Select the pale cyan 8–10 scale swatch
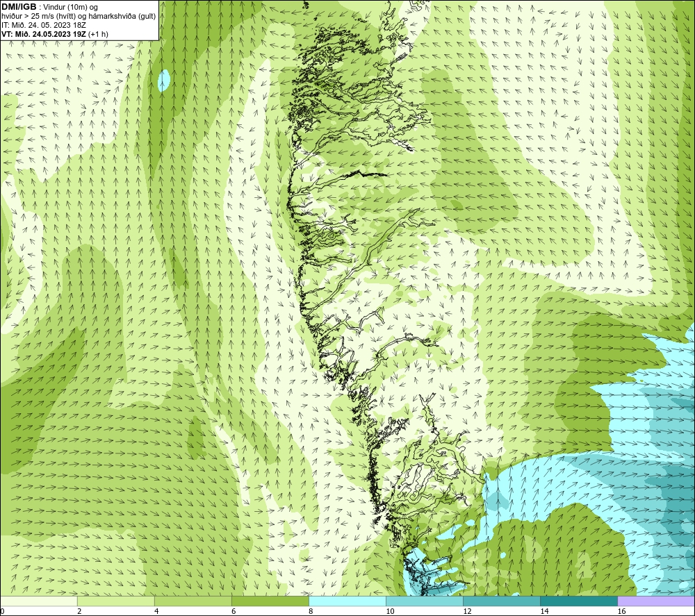Image resolution: width=695 pixels, height=616 pixels. pyautogui.click(x=347, y=601)
